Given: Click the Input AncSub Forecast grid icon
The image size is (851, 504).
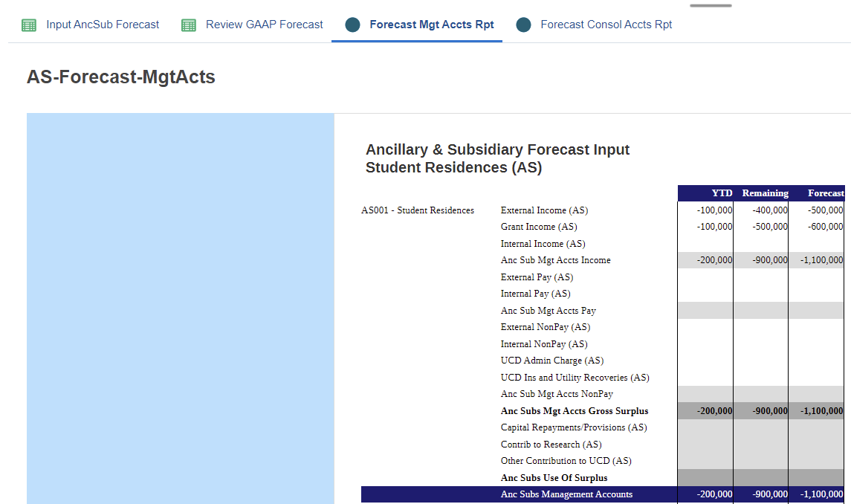Looking at the screenshot, I should point(29,25).
